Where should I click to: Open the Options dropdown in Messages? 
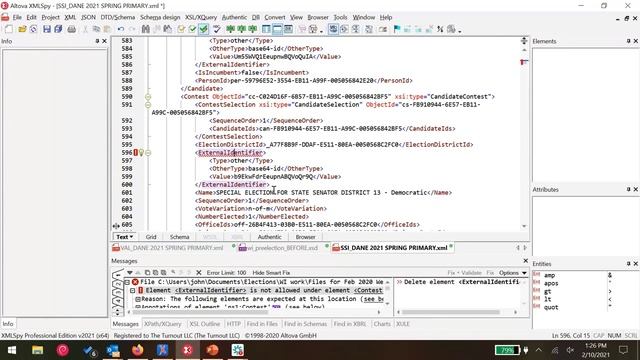pyautogui.click(x=513, y=273)
